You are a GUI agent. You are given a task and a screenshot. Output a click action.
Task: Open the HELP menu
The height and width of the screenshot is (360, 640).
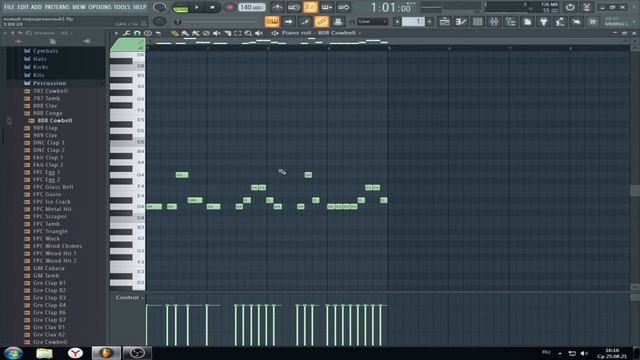coord(140,7)
